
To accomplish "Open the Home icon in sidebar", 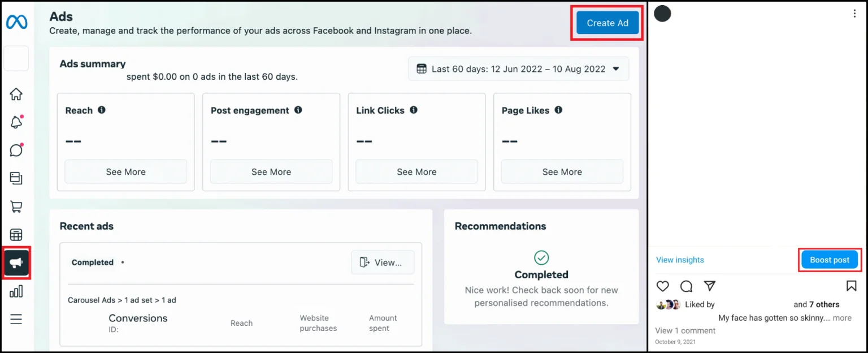I will click(x=16, y=94).
